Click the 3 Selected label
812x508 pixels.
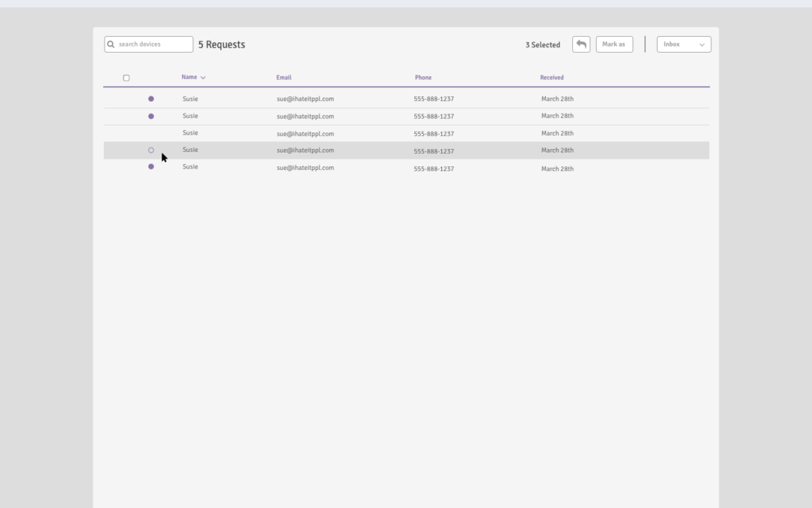(543, 45)
